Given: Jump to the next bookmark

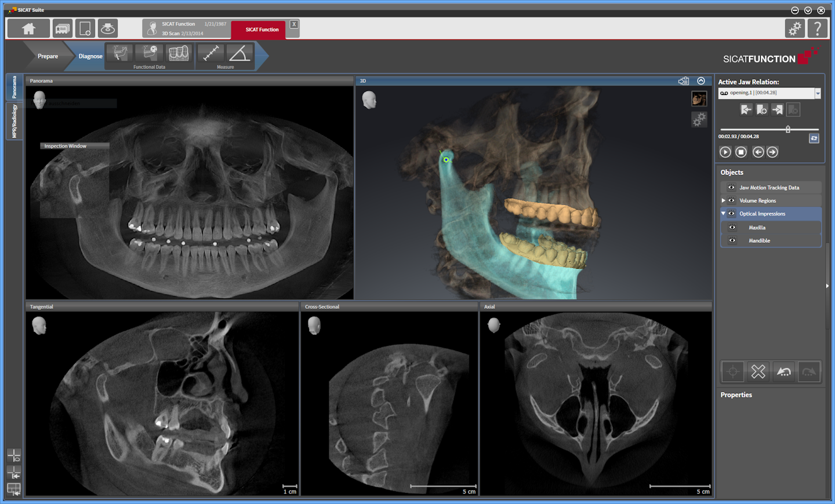Looking at the screenshot, I should 778,109.
